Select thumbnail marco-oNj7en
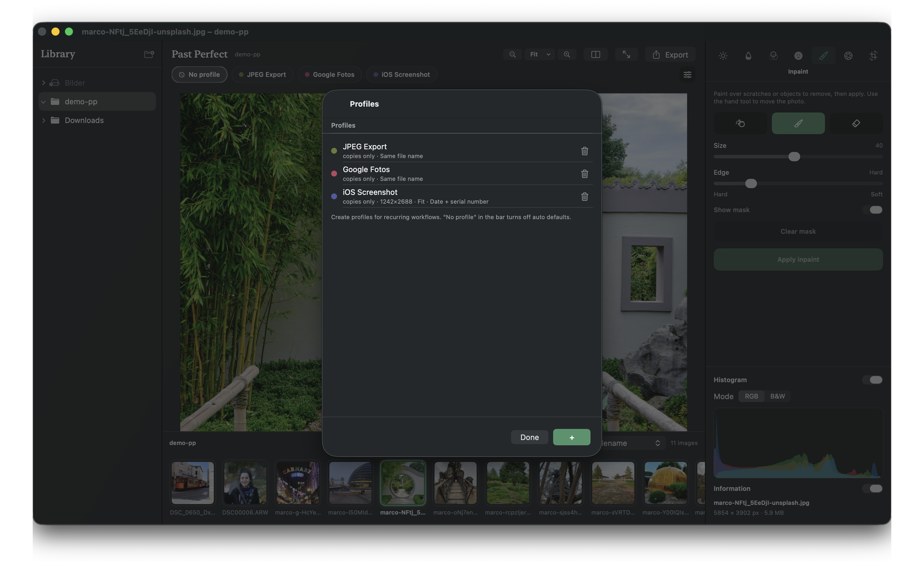This screenshot has height=568, width=924. (x=455, y=483)
